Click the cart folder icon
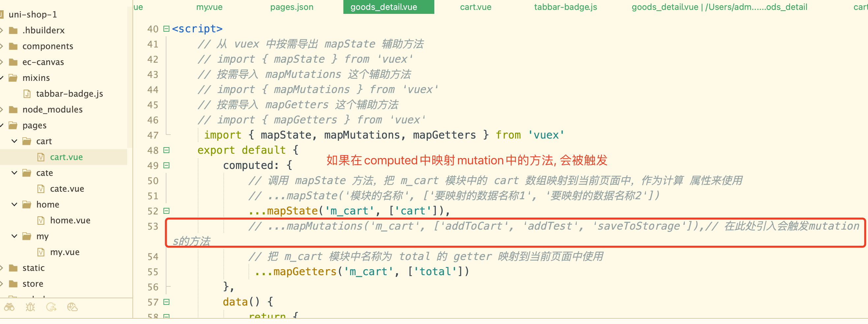Image resolution: width=868 pixels, height=324 pixels. 27,141
